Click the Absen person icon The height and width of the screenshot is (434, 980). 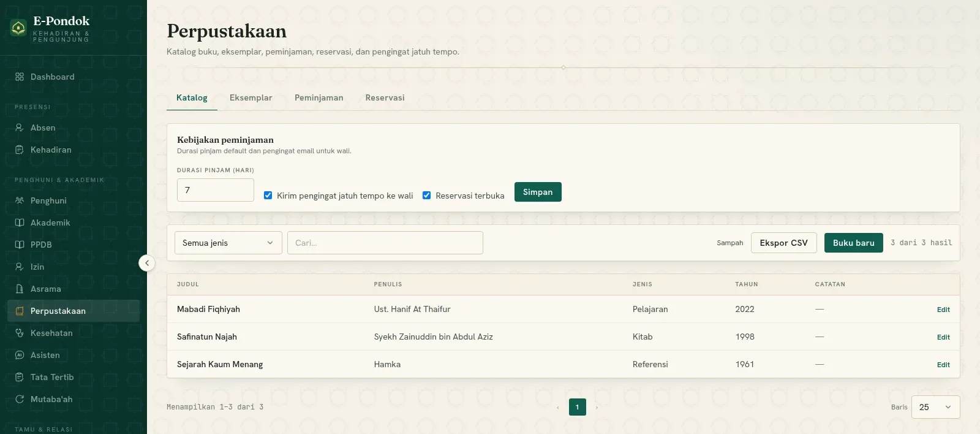[x=20, y=128]
